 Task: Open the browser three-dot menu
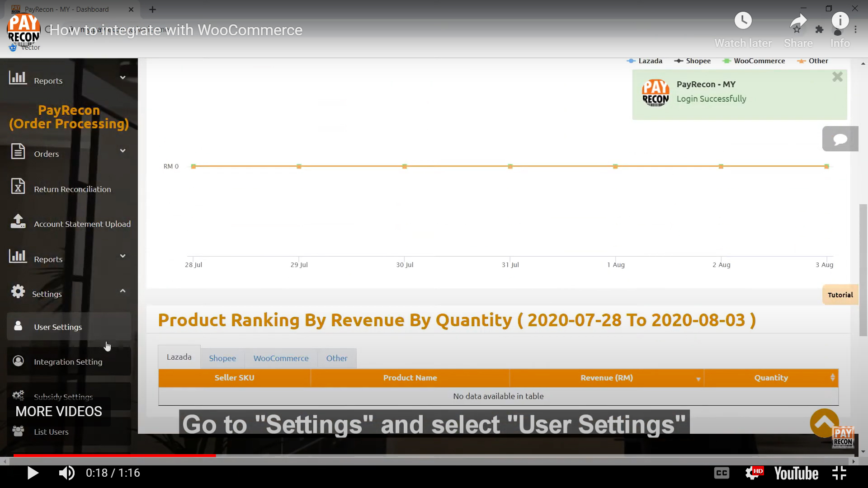[855, 30]
